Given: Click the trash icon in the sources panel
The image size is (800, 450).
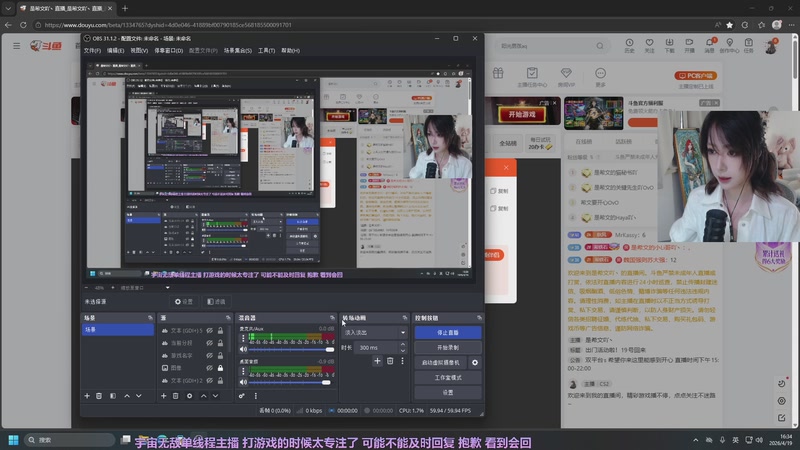Looking at the screenshot, I should click(176, 396).
